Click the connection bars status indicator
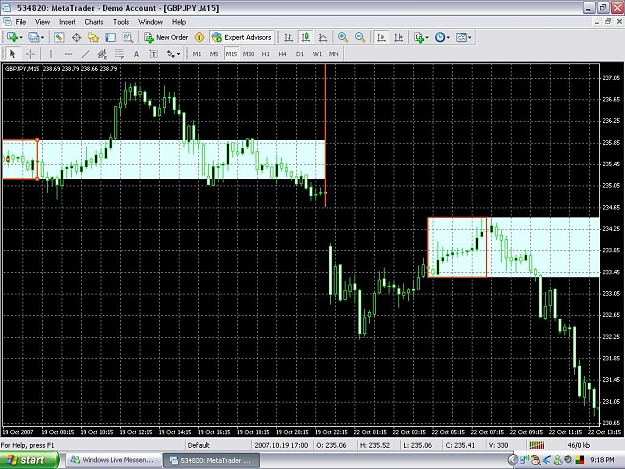Viewport: 625px width, 469px height. (537, 445)
